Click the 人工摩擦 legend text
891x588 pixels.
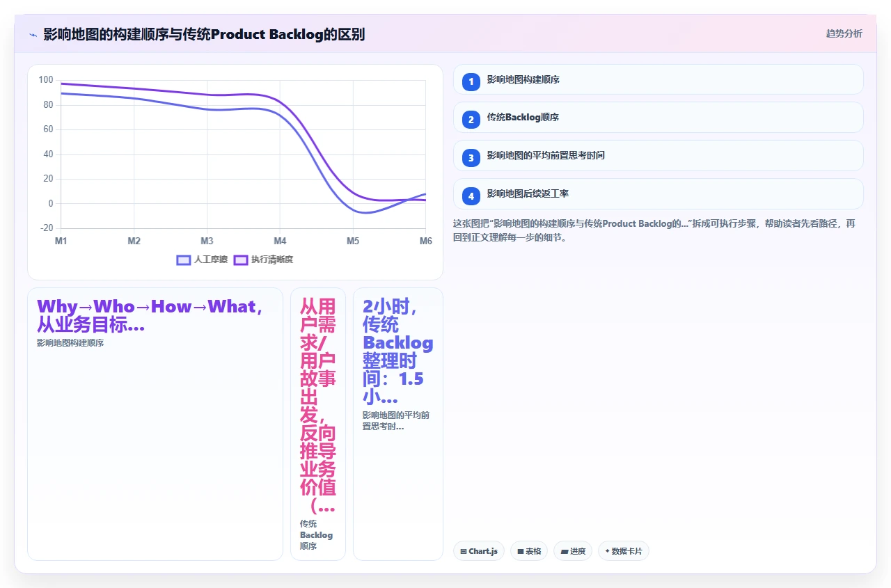pyautogui.click(x=211, y=260)
